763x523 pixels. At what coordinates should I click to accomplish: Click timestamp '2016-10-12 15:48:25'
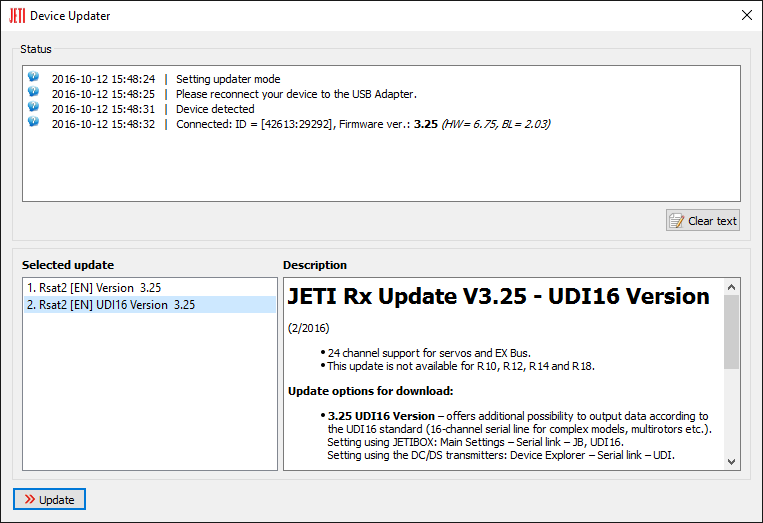pyautogui.click(x=104, y=94)
